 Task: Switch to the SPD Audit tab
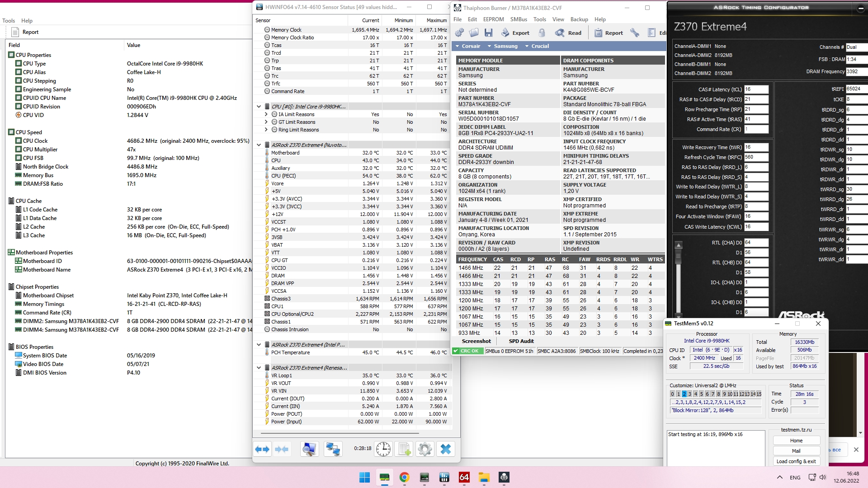point(521,341)
